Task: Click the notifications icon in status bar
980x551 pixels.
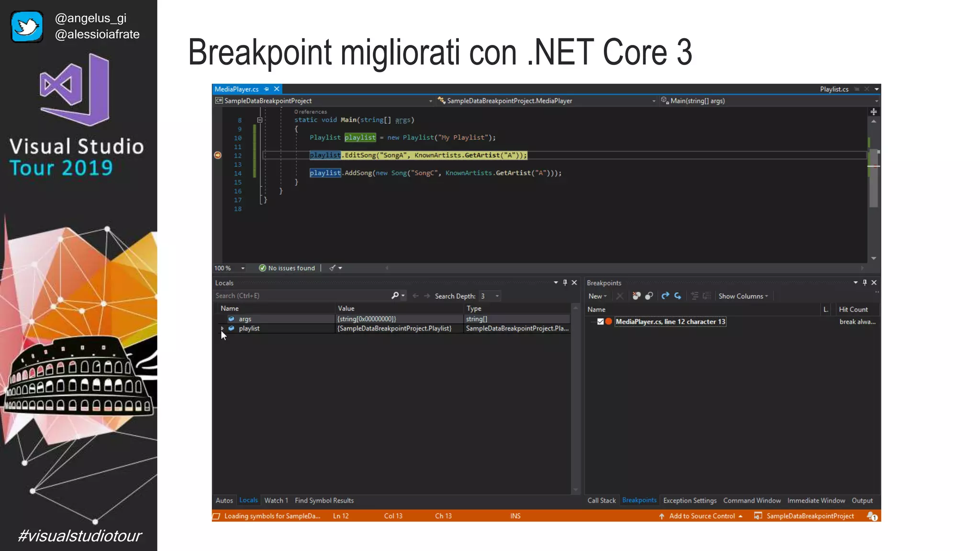Action: tap(872, 516)
